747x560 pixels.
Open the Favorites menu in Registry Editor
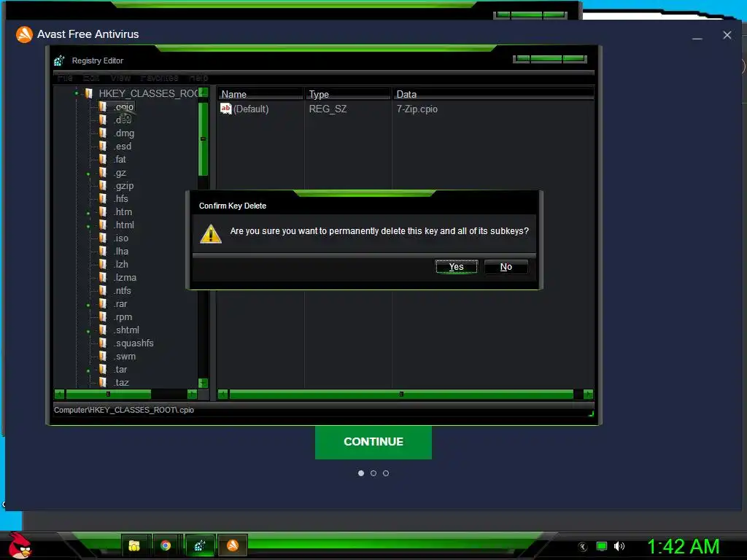(159, 77)
